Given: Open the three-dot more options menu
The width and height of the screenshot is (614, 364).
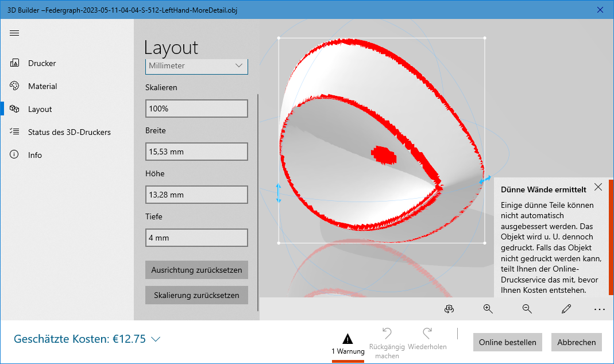Looking at the screenshot, I should tap(600, 309).
